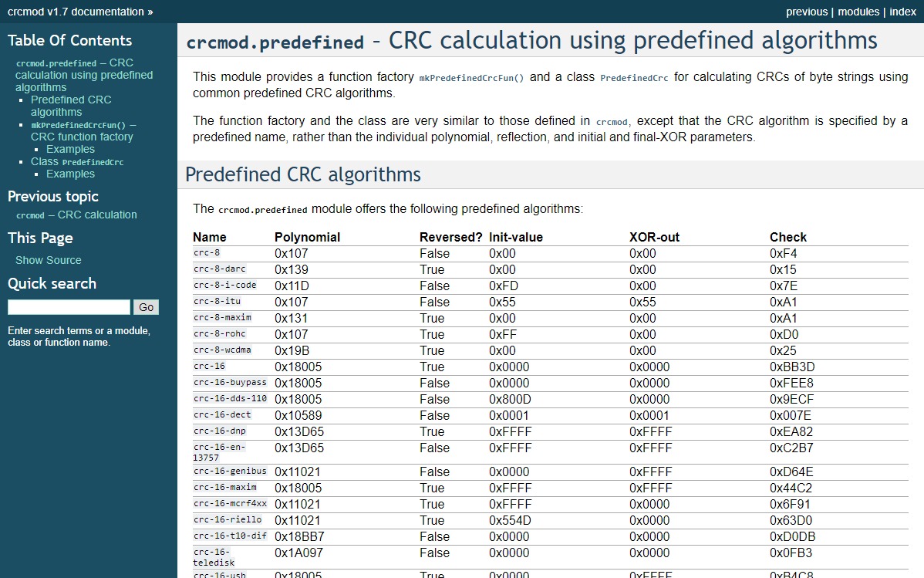Click "previous" in the top navigation bar

click(x=806, y=12)
